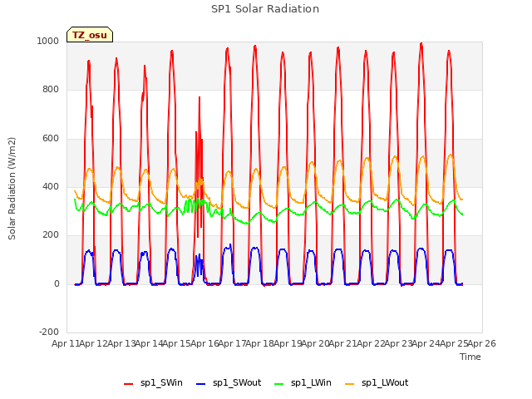The image size is (532, 399).
Task: Click the green sp1_LWin legend color marker
Action: 278,384
